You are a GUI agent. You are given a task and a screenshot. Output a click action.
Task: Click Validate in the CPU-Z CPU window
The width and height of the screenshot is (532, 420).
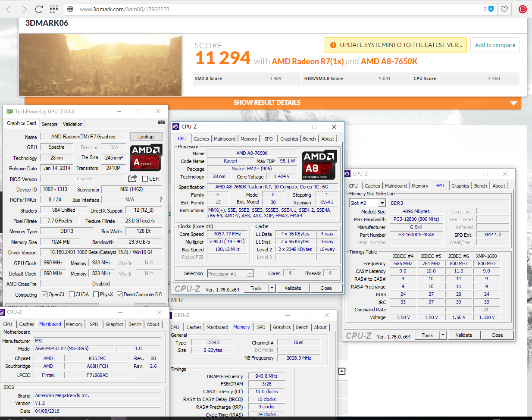point(293,288)
